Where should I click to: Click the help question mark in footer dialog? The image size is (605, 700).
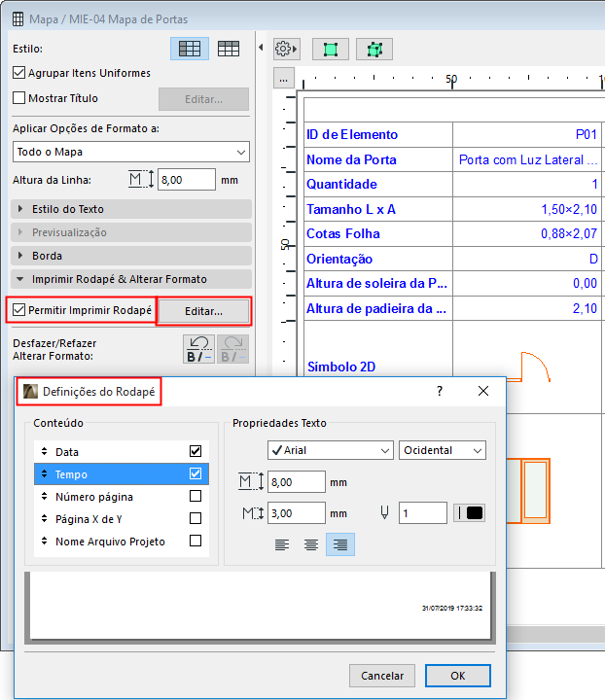point(440,391)
